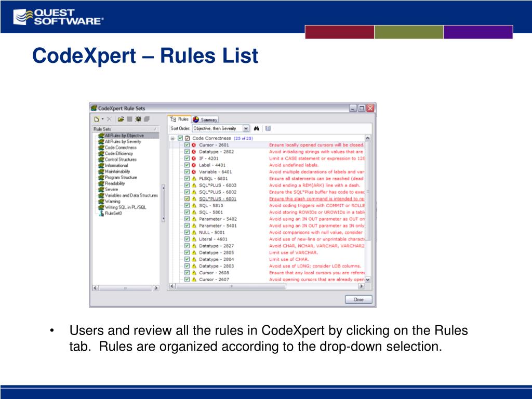Click the grayed Save all icon
Viewport: 532px width, 399px height.
[147, 119]
